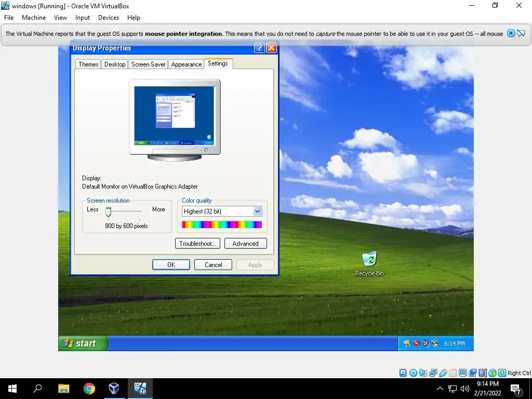Click the color quality rainbow bar

222,224
